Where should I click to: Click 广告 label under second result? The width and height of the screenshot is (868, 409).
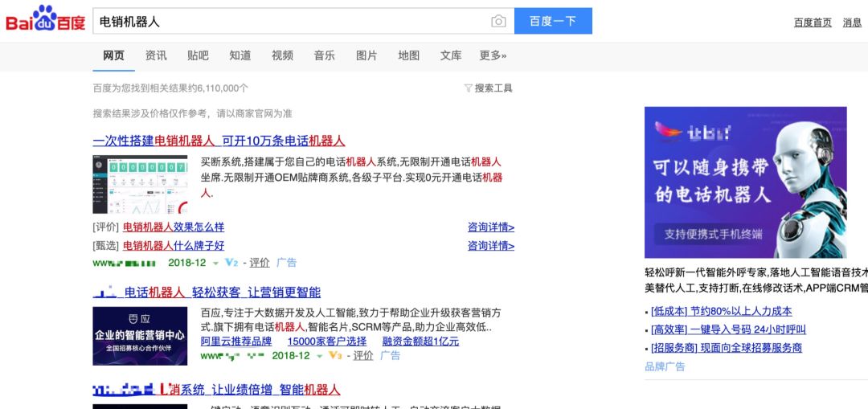coord(391,355)
